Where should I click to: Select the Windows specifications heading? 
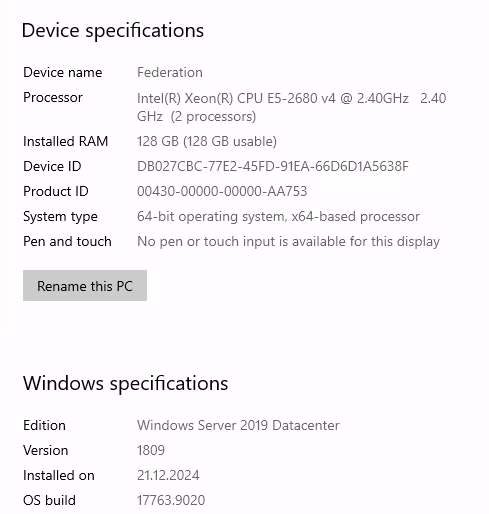[125, 383]
